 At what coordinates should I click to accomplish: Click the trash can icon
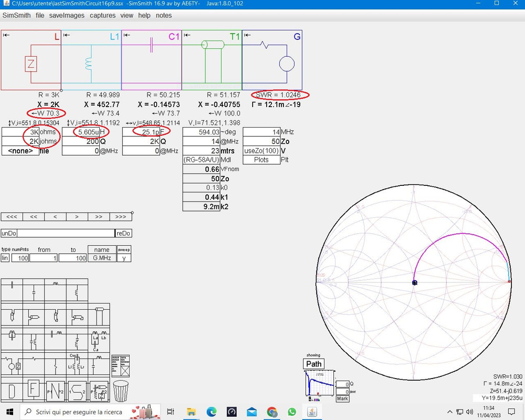[x=121, y=391]
